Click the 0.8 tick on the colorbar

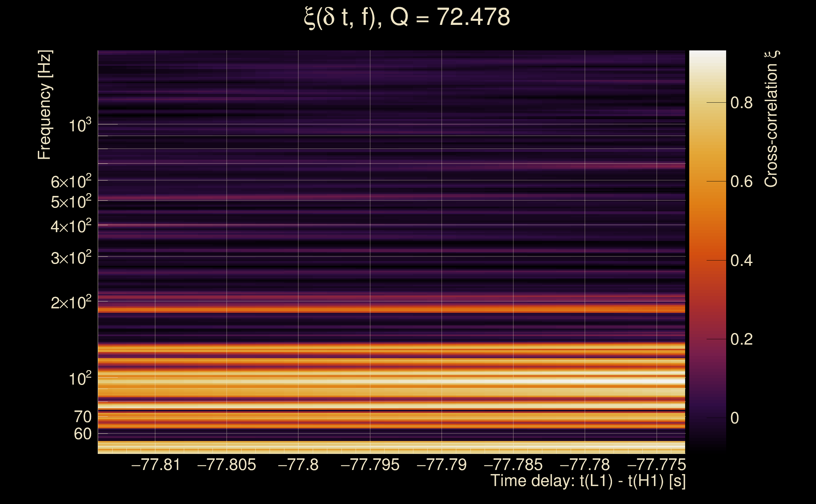(x=741, y=103)
